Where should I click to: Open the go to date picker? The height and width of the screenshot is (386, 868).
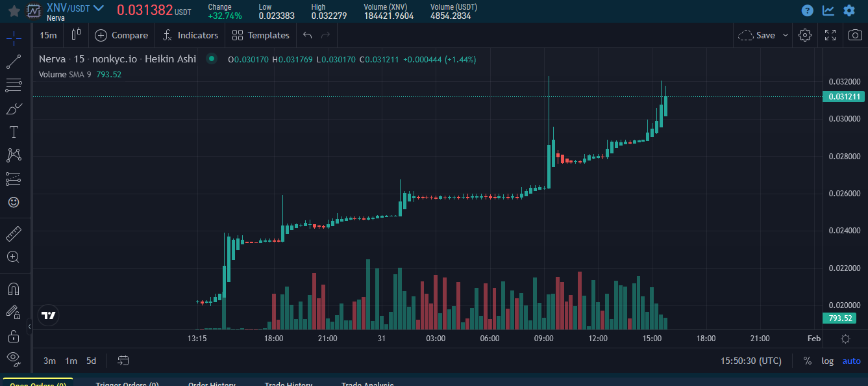click(x=123, y=361)
